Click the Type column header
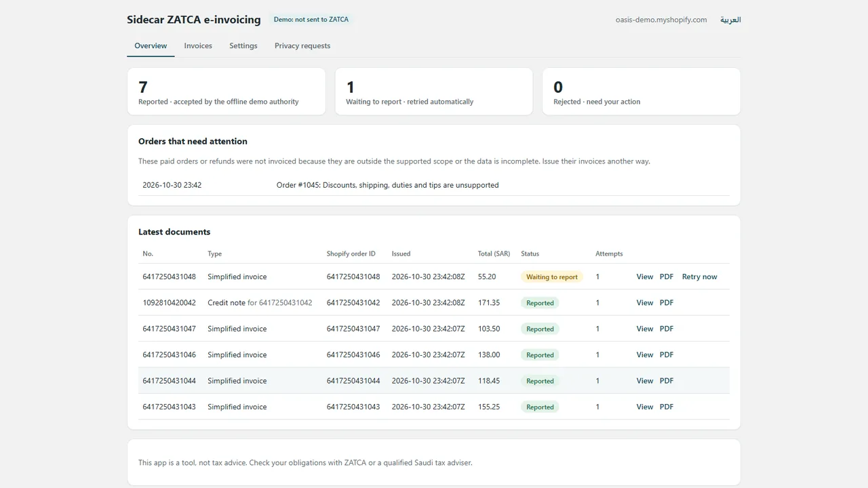 (214, 253)
